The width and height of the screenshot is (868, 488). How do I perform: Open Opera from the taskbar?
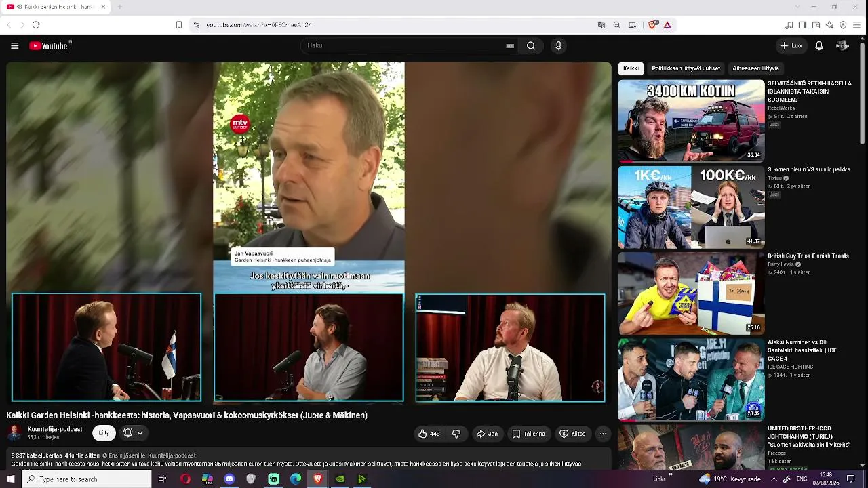(185, 479)
